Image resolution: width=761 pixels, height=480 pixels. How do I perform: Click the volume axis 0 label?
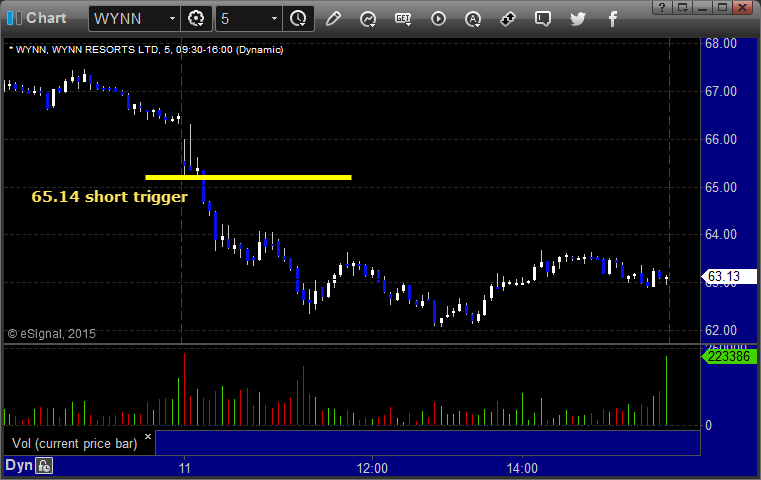708,426
